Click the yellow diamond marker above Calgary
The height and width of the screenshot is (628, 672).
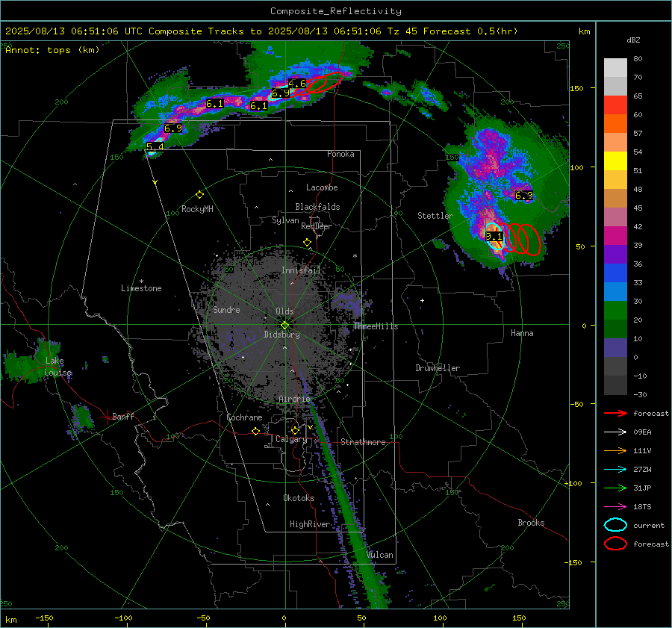point(295,430)
